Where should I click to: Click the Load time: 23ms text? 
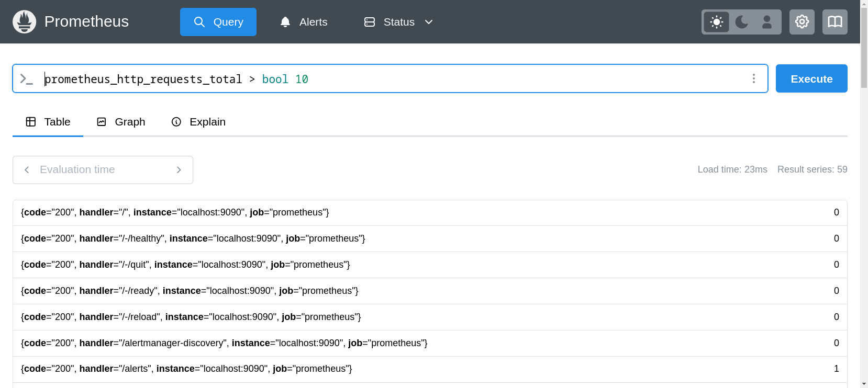(x=732, y=169)
